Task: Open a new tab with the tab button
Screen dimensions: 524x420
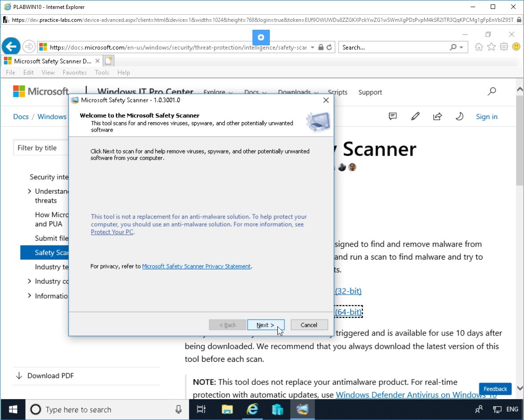Action: (109, 61)
